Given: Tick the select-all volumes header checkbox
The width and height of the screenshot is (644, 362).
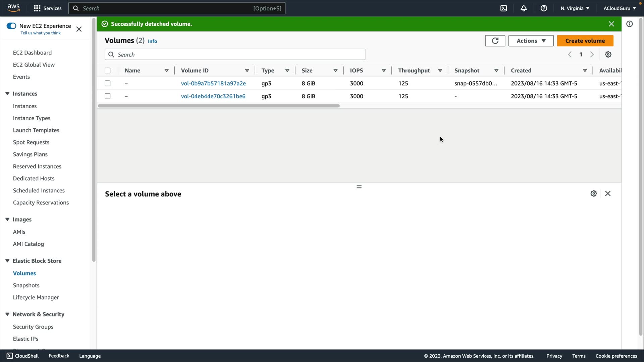Looking at the screenshot, I should 107,71.
